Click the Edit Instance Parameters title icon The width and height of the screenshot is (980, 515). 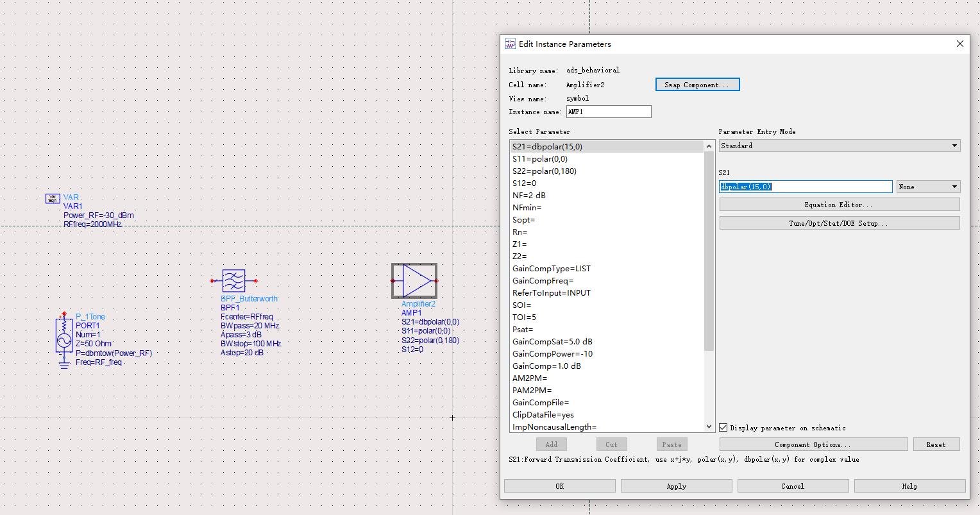click(x=511, y=44)
